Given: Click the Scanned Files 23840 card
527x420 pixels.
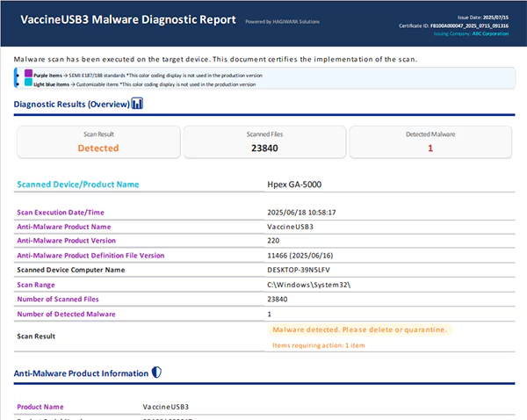Looking at the screenshot, I should 263,142.
